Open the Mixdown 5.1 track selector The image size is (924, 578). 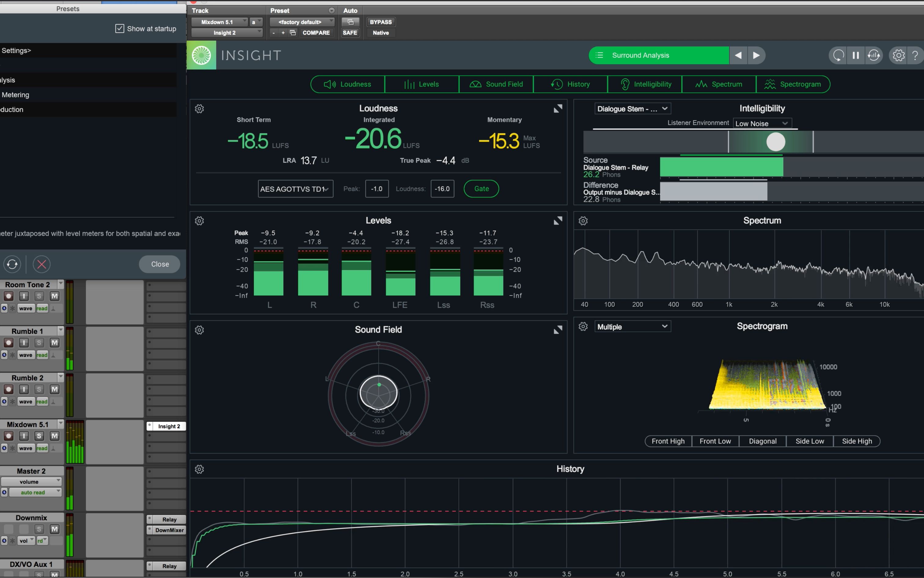point(220,22)
